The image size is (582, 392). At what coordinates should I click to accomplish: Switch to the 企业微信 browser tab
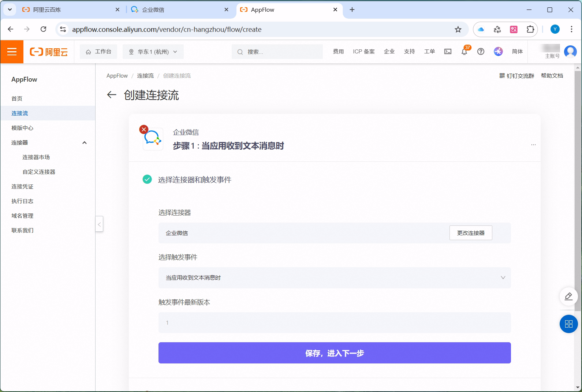(x=179, y=10)
